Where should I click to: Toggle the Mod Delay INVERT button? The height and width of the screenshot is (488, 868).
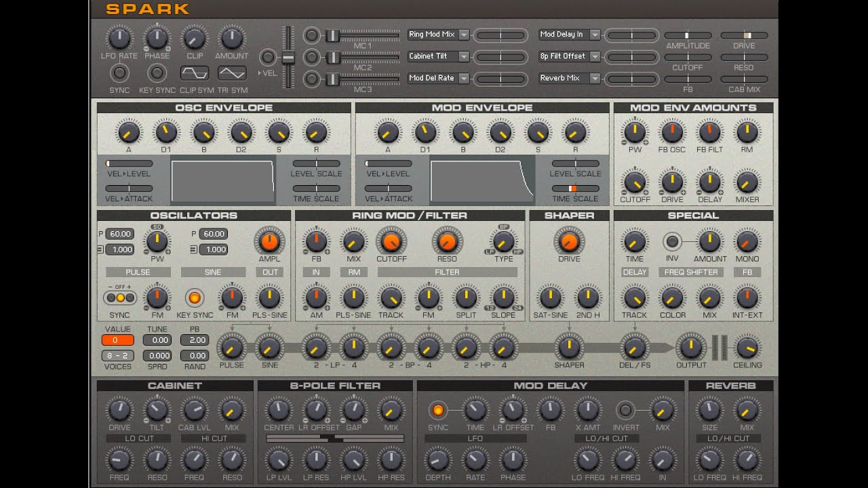[x=625, y=409]
